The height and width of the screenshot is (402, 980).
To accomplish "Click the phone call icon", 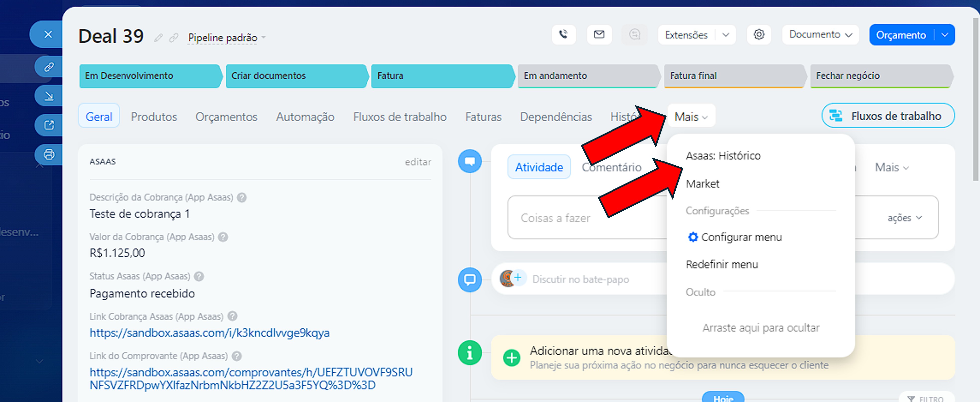I will [563, 35].
